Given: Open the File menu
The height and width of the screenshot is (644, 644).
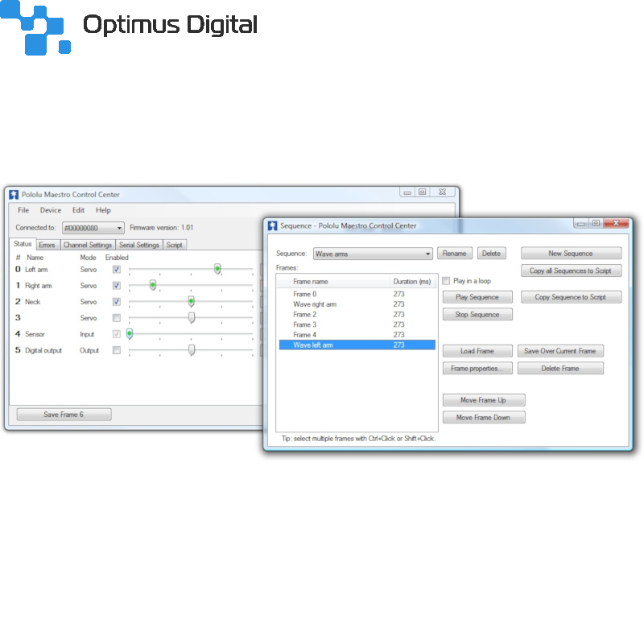Looking at the screenshot, I should (23, 210).
